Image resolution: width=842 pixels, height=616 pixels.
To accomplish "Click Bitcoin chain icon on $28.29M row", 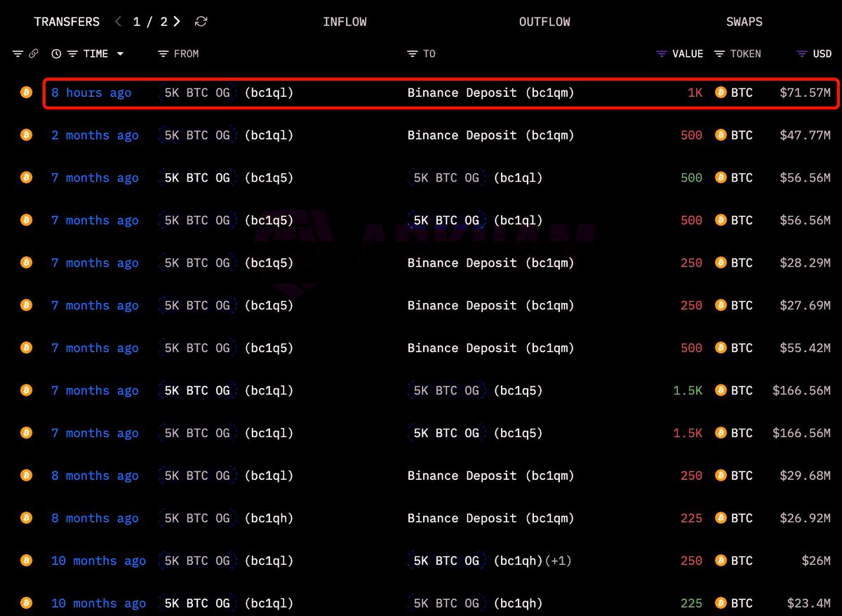I will click(27, 262).
